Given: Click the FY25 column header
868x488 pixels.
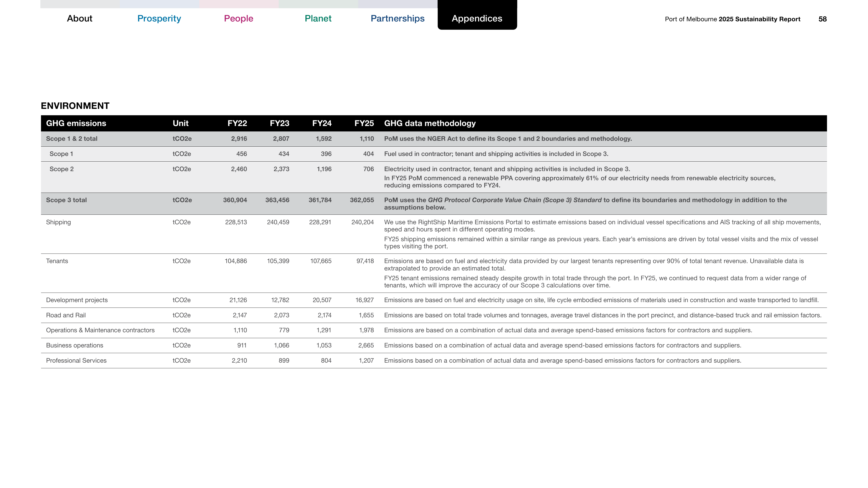Looking at the screenshot, I should coord(364,123).
